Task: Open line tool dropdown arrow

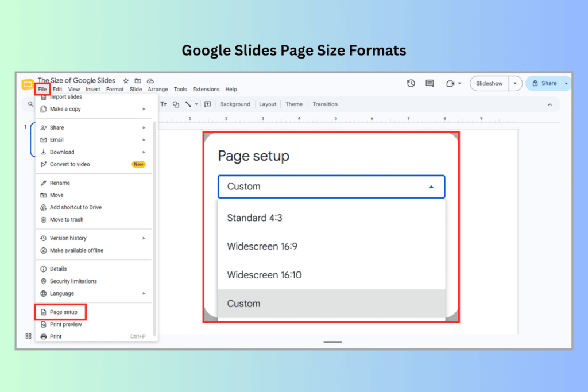Action: point(196,104)
